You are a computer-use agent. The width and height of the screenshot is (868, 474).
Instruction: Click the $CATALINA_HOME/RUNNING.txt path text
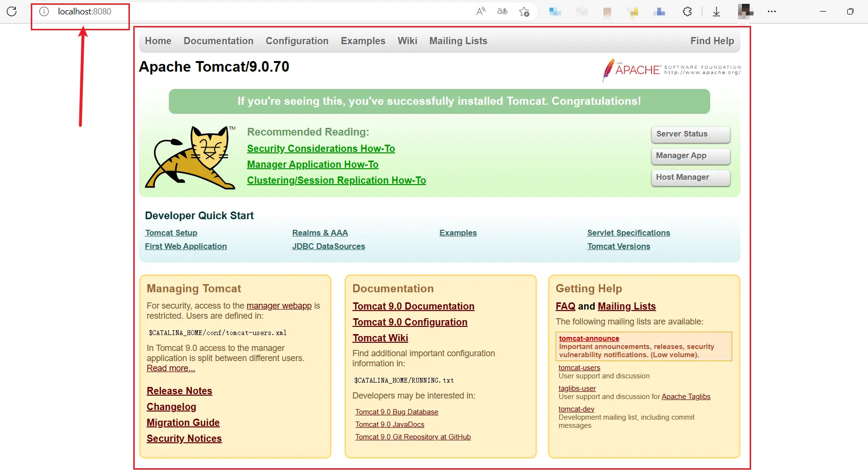coord(404,380)
